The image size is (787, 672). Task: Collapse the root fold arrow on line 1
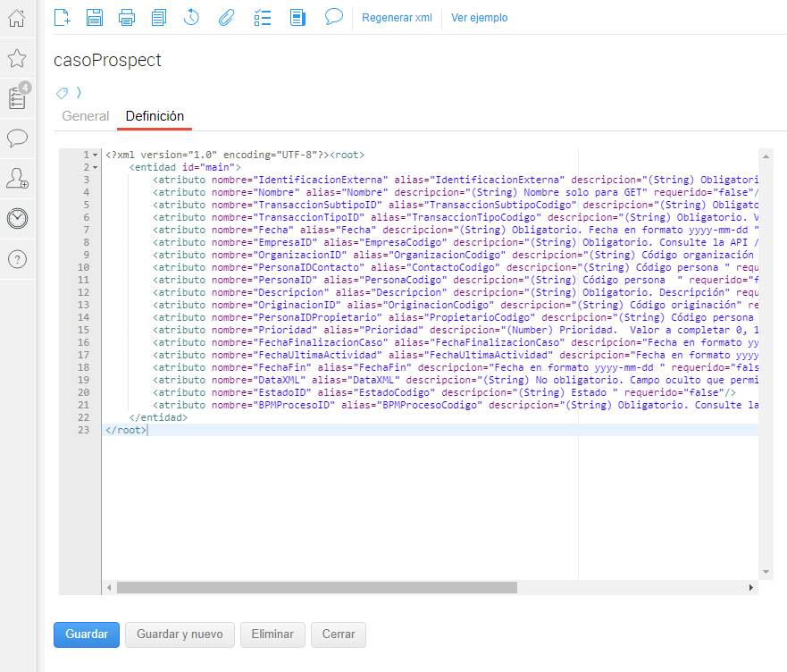pyautogui.click(x=96, y=155)
